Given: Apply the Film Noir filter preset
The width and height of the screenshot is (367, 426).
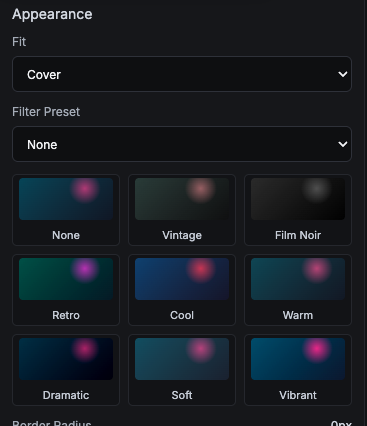Looking at the screenshot, I should click(x=298, y=210).
